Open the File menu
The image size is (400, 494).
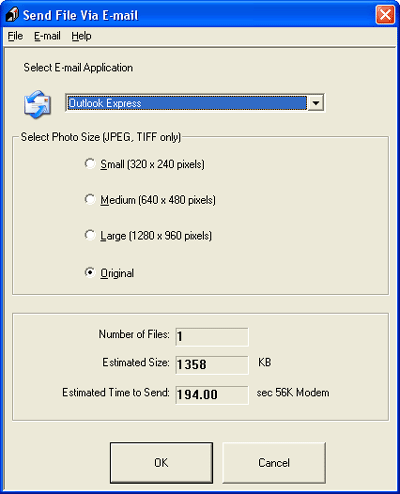tap(15, 36)
